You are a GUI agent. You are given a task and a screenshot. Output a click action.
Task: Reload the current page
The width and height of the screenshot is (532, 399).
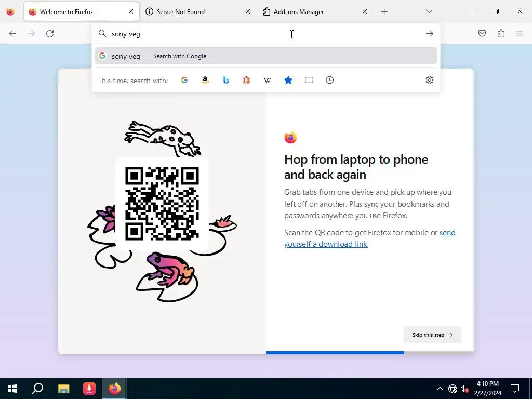coord(50,34)
